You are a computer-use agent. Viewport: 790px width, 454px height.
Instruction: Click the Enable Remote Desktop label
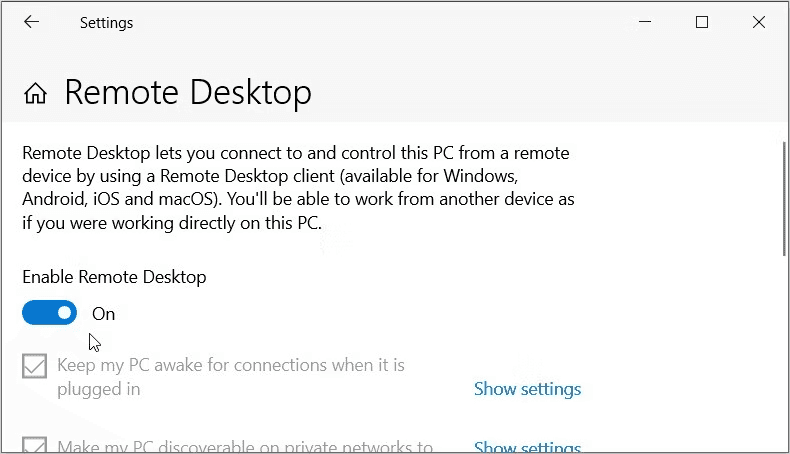(114, 277)
